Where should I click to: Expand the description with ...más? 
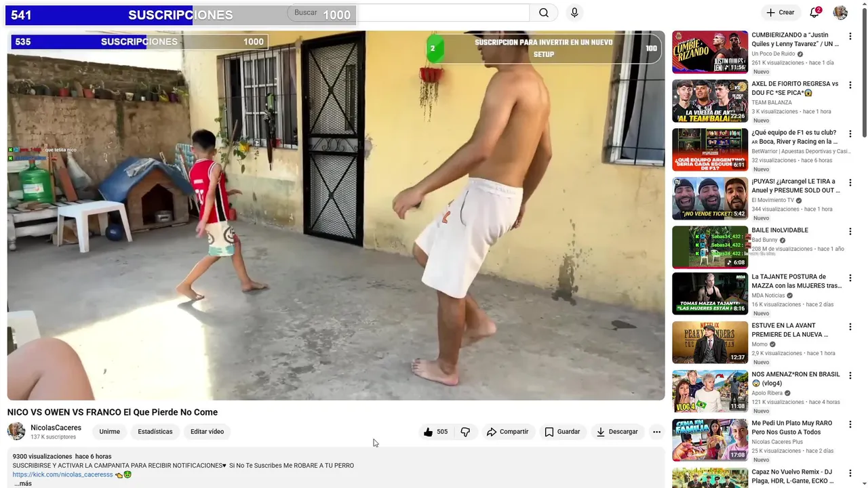[23, 483]
